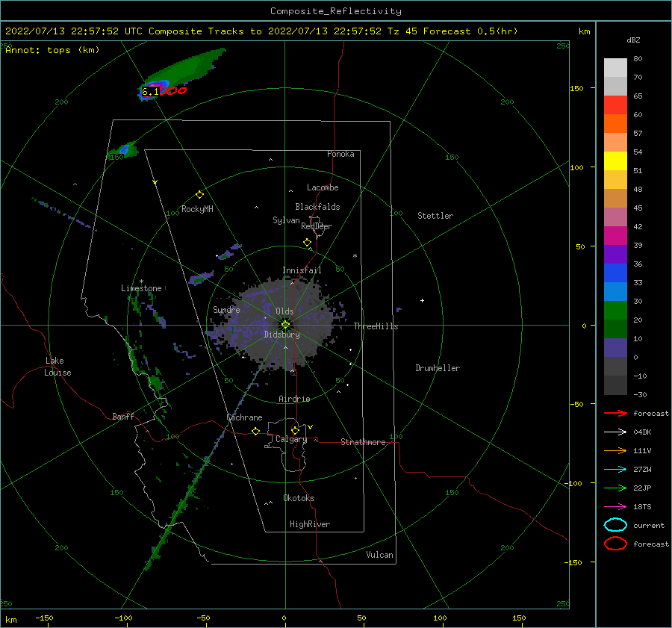Select the Ponoka city label

tap(340, 154)
